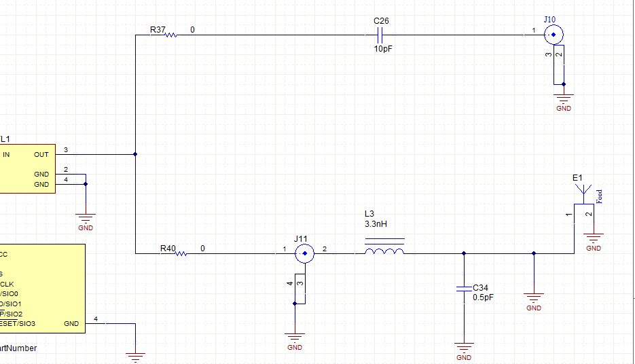Click the 10pF value label

tap(383, 49)
